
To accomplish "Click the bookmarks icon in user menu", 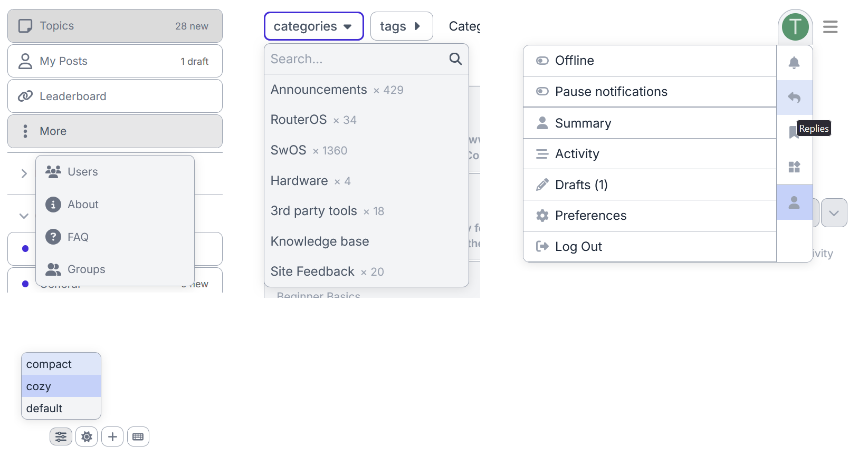I will click(792, 132).
